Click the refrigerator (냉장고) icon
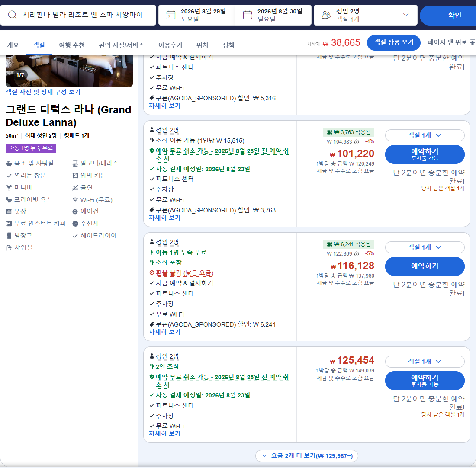This screenshot has height=468, width=476. click(9, 236)
